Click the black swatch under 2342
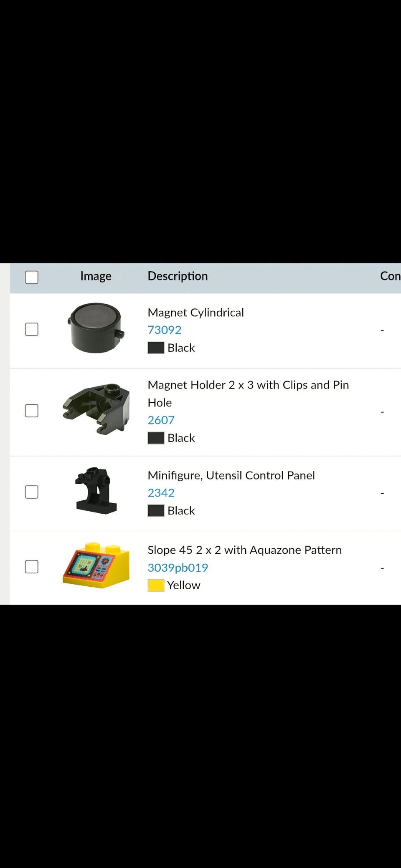The image size is (401, 868). [x=156, y=511]
